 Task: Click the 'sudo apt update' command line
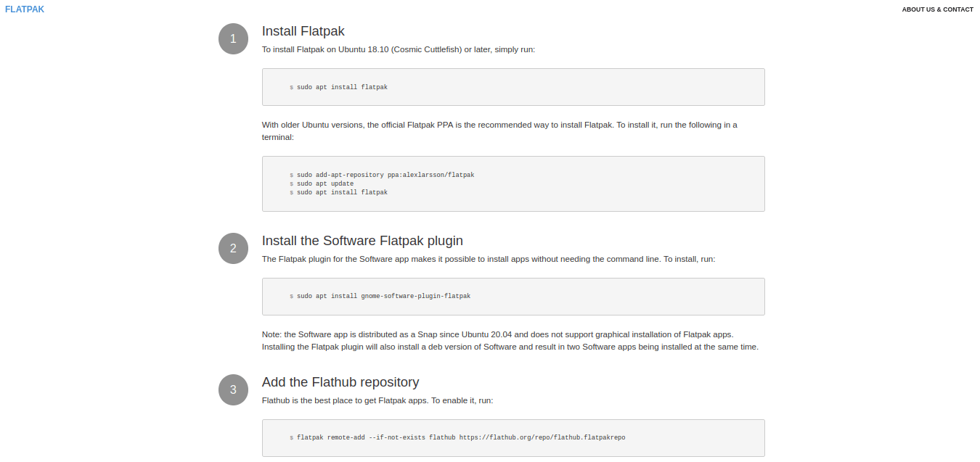tap(324, 183)
